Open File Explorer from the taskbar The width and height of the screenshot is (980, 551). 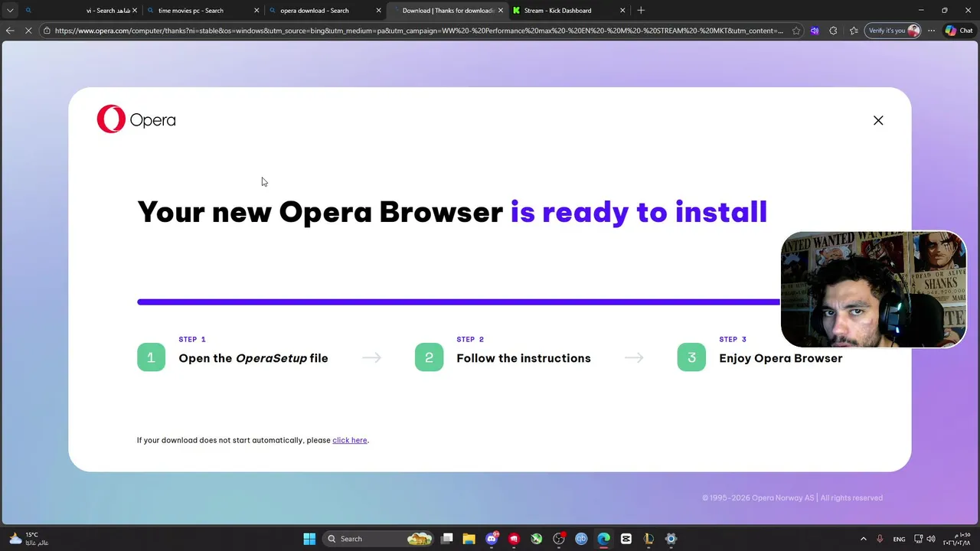click(x=469, y=539)
